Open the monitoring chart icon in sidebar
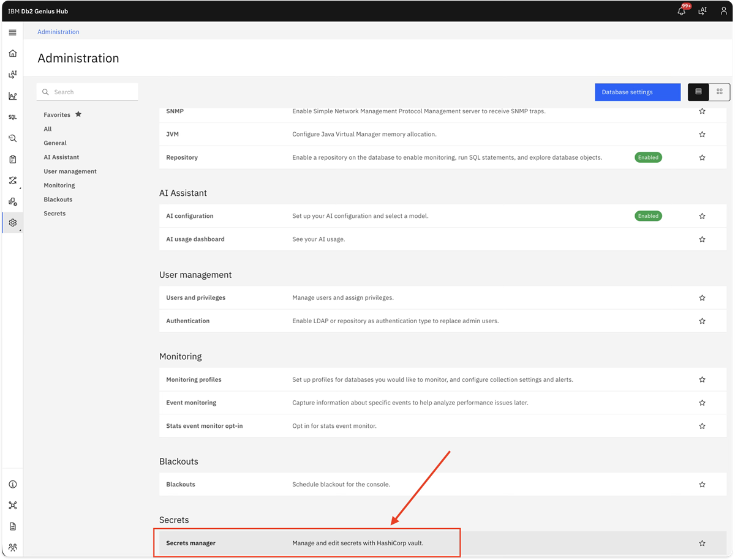This screenshot has height=560, width=735. coord(12,96)
